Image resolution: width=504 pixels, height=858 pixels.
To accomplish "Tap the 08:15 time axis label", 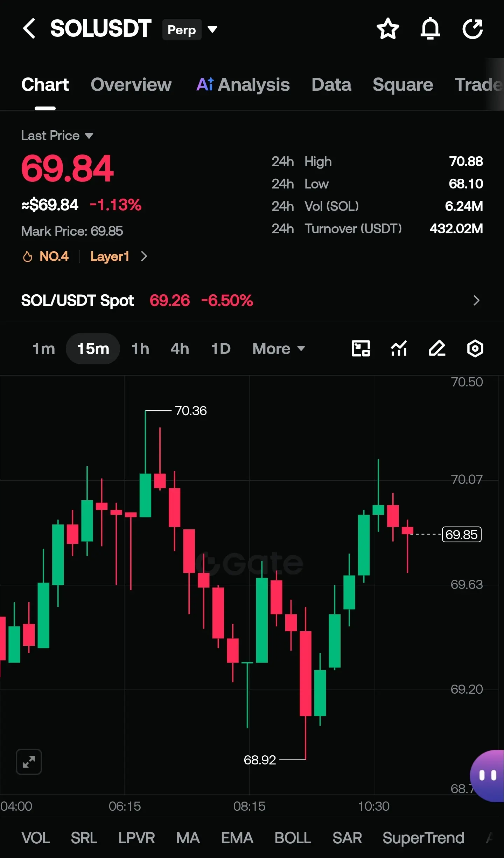I will [x=249, y=806].
